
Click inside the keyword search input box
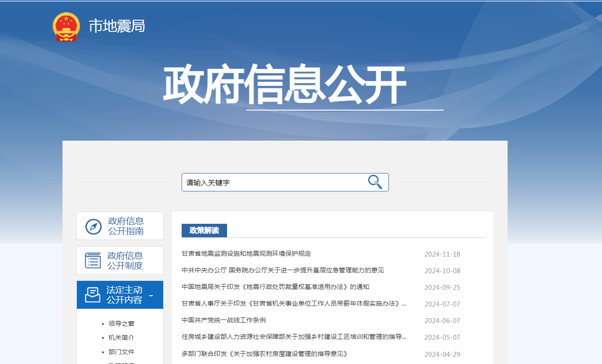[270, 182]
